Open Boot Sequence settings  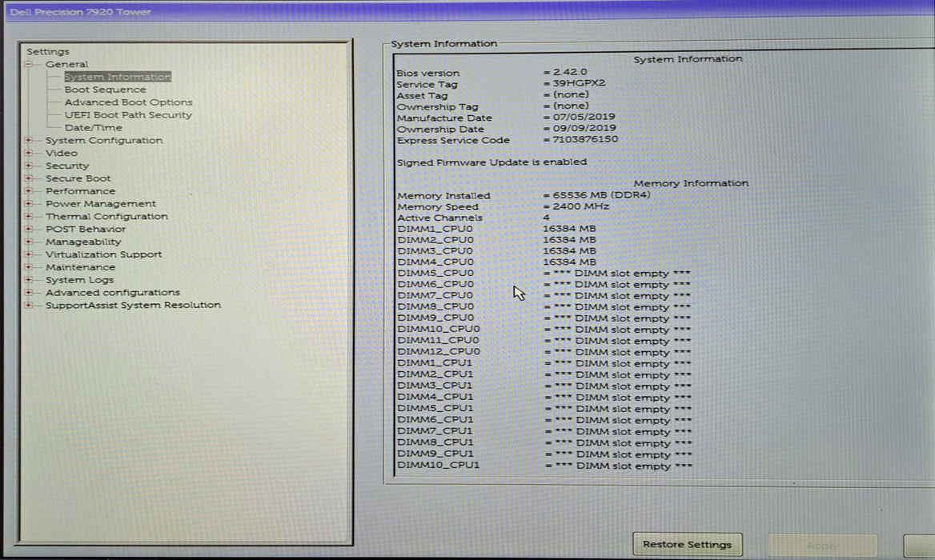pyautogui.click(x=105, y=90)
